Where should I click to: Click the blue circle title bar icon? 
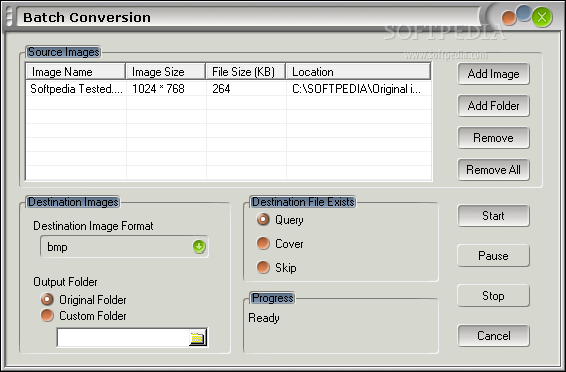point(524,13)
